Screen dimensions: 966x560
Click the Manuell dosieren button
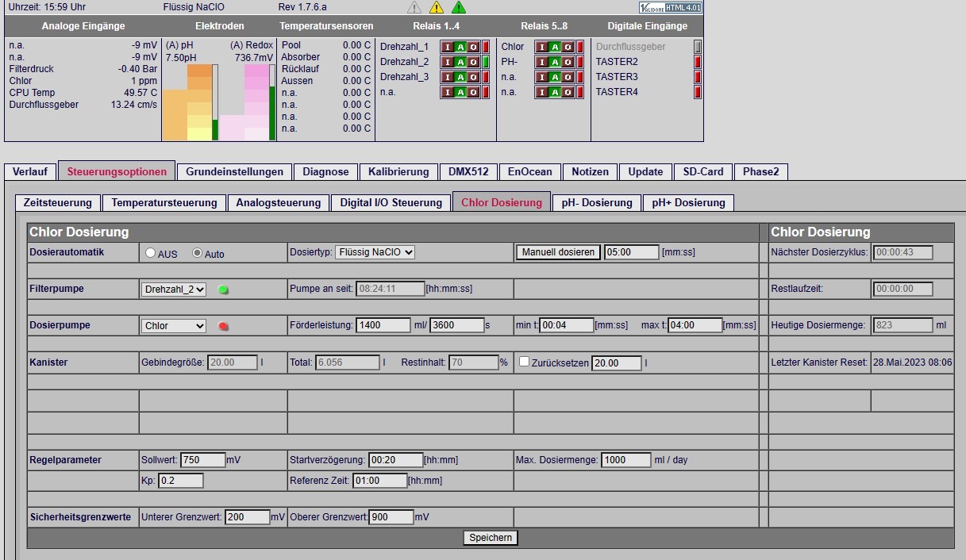click(x=558, y=252)
